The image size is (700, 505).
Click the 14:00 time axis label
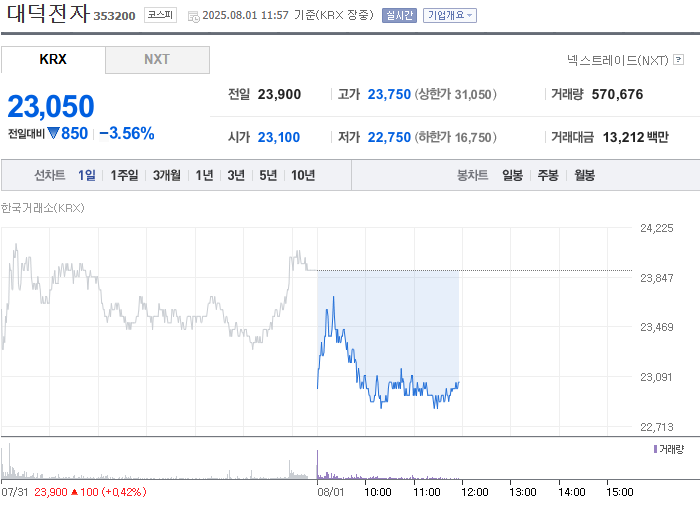(571, 492)
